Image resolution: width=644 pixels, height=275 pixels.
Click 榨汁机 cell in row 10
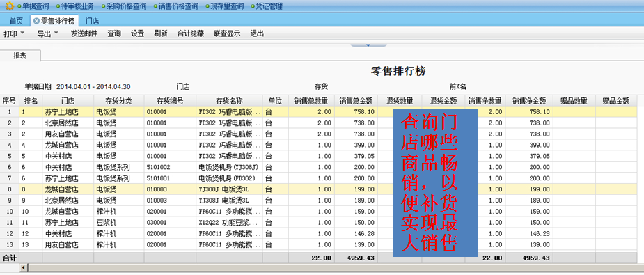click(x=118, y=212)
